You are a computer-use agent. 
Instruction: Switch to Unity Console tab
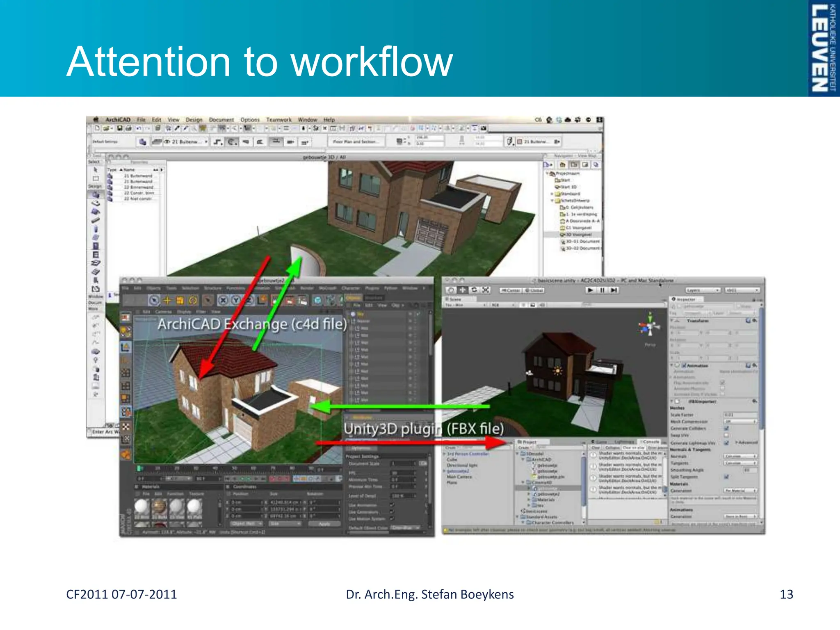pyautogui.click(x=651, y=442)
